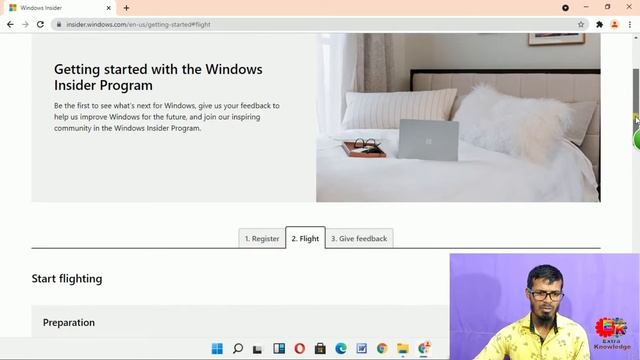640x360 pixels.
Task: Select the 2. Flight tab
Action: coord(305,238)
